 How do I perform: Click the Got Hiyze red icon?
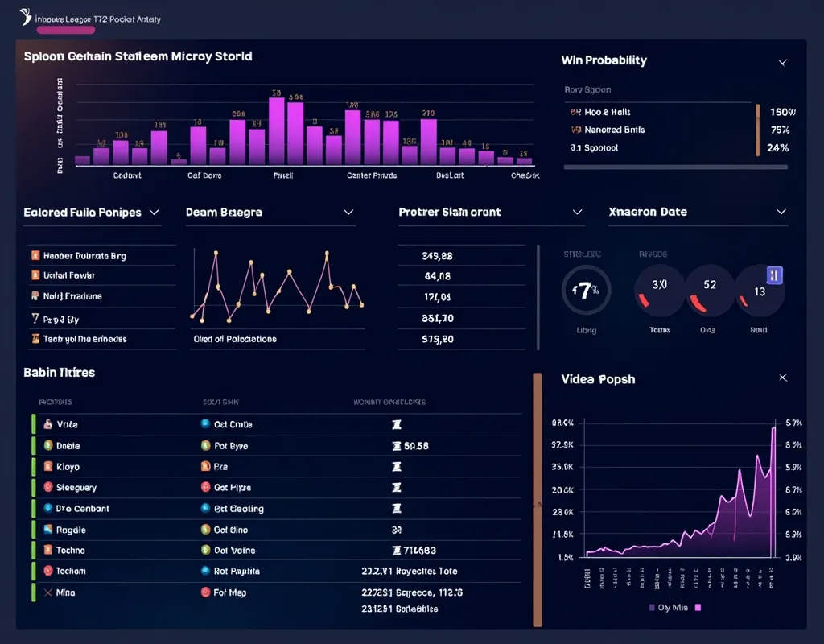pyautogui.click(x=205, y=487)
